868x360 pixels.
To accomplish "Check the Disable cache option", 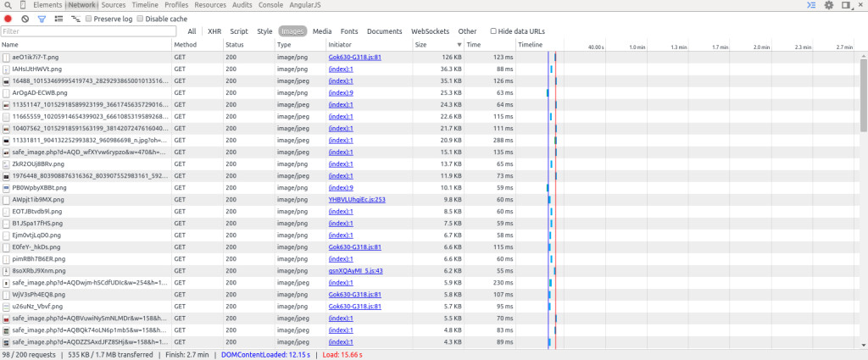I will pyautogui.click(x=140, y=19).
